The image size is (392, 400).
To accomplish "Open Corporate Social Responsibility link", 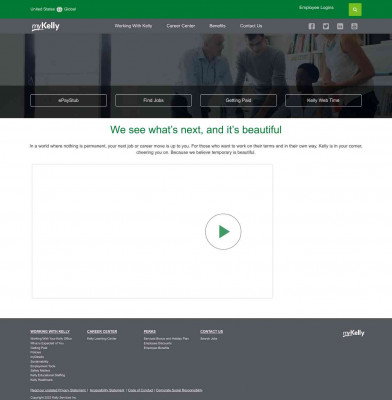I will (179, 390).
